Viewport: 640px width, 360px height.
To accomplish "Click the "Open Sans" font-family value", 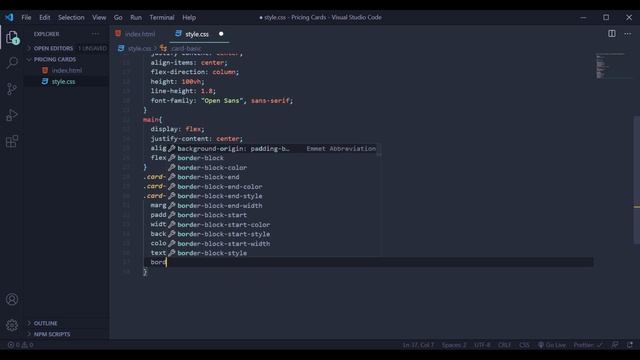I will (222, 100).
